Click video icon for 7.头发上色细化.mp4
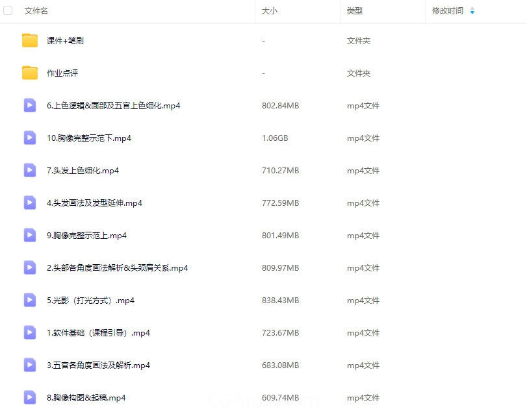The width and height of the screenshot is (527, 420). [x=30, y=170]
